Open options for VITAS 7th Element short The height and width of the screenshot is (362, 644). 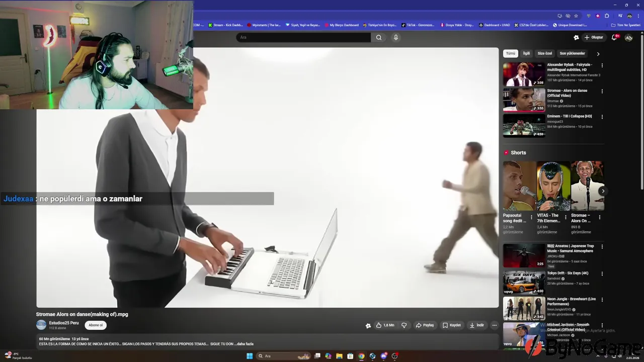[566, 218]
